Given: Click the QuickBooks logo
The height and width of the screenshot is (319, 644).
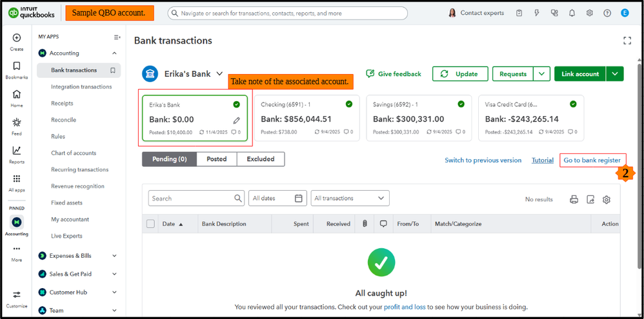Looking at the screenshot, I should [x=31, y=13].
